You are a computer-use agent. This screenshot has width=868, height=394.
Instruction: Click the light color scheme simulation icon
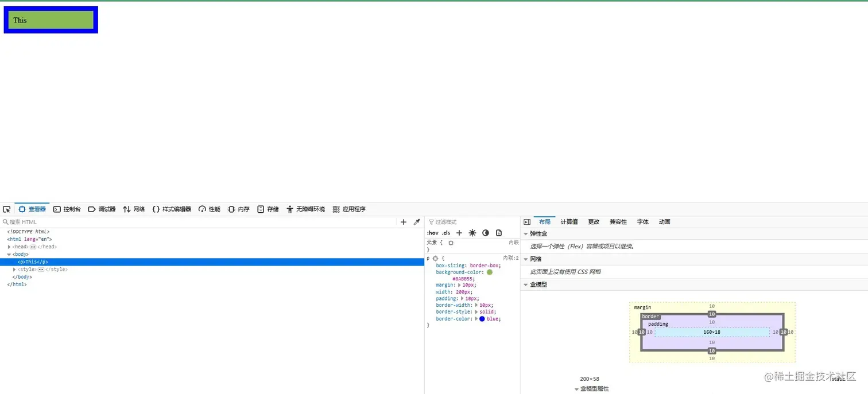pos(472,232)
